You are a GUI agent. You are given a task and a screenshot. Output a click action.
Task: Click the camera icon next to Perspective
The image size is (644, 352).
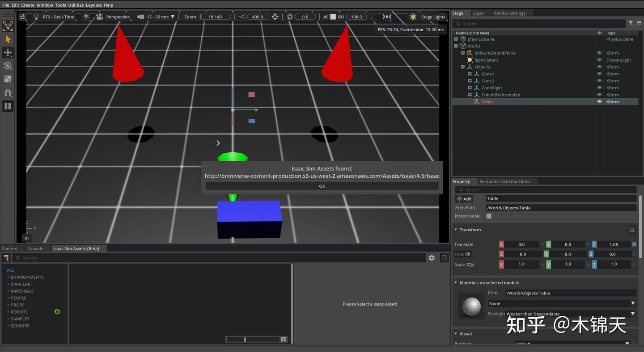[x=99, y=17]
